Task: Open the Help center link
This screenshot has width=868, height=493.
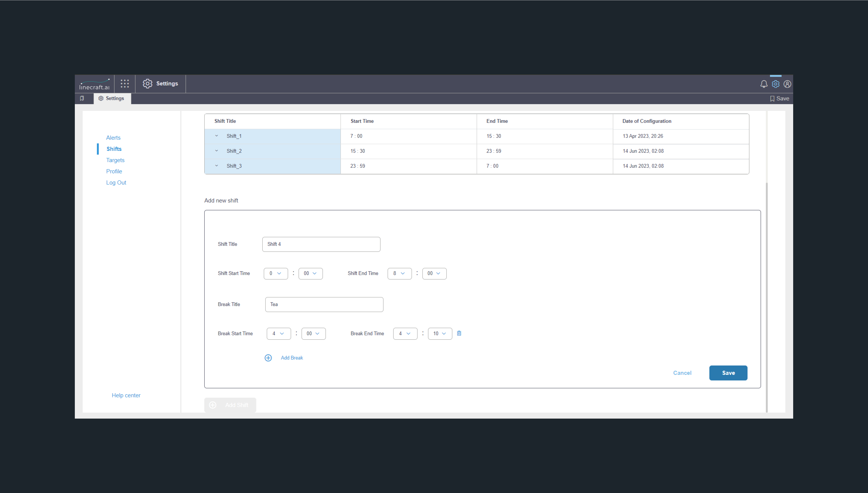Action: (x=126, y=395)
